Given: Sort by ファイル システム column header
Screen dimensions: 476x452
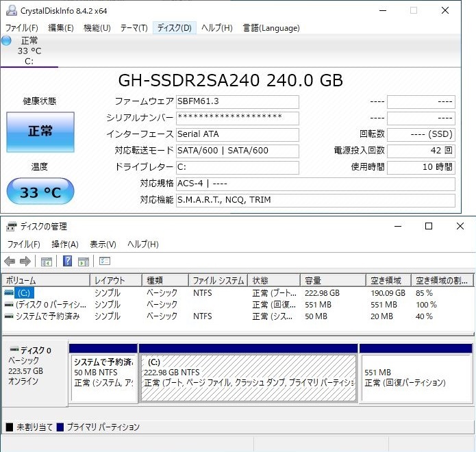Looking at the screenshot, I should click(x=218, y=280).
